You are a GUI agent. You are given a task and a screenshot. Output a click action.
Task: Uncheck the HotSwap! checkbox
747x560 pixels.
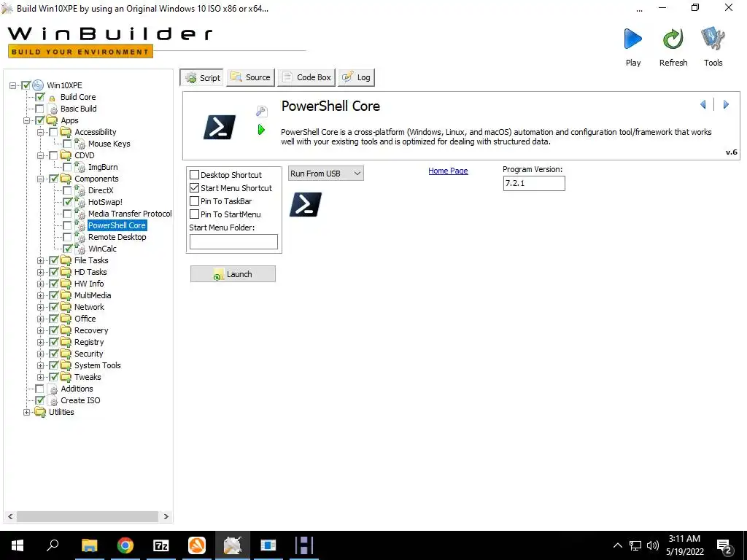click(67, 202)
